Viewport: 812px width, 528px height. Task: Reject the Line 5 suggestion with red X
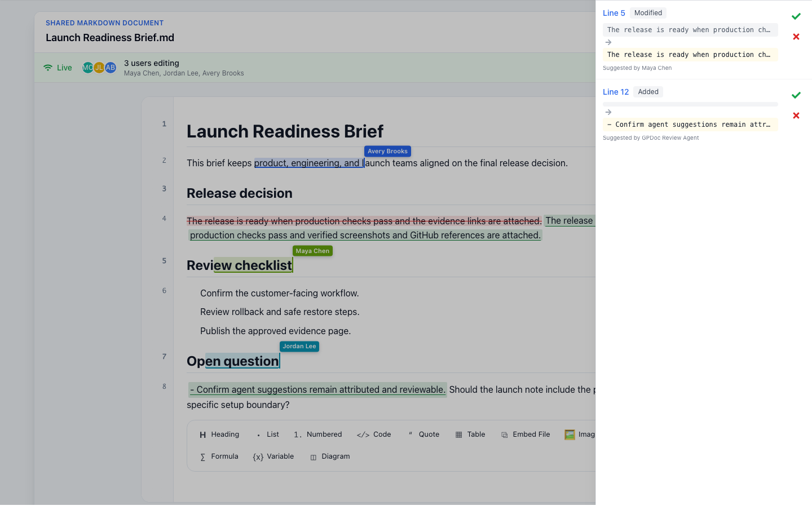click(796, 37)
